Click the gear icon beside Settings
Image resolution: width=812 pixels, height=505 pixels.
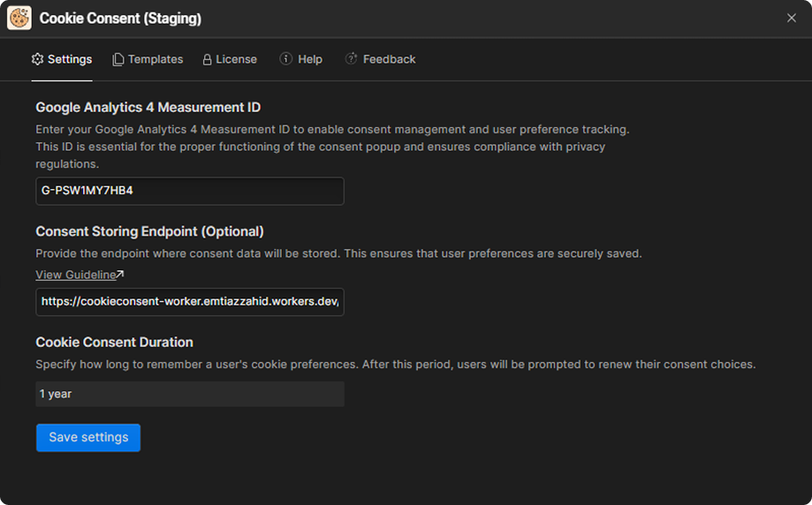37,59
